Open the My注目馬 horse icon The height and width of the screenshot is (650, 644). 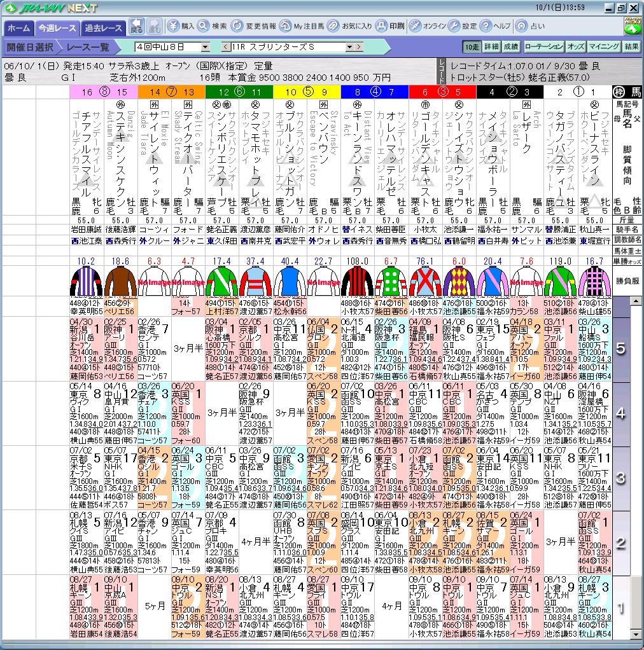[x=284, y=26]
